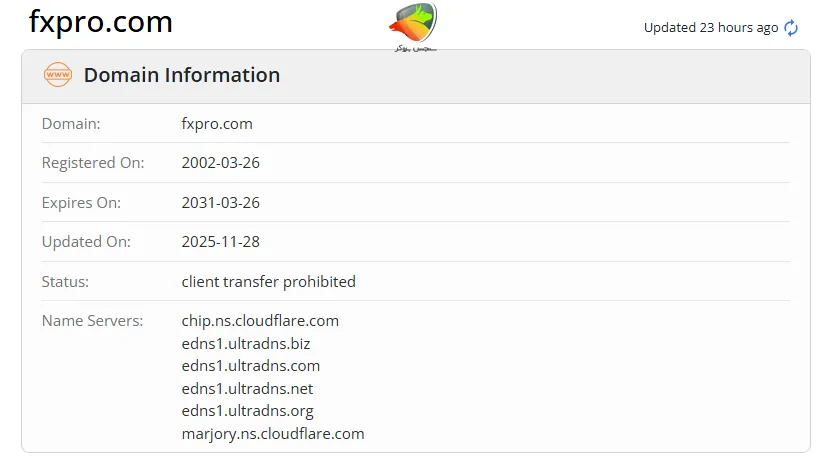
Task: Click name server marjory.ns.cloudflare.com
Action: coord(273,434)
